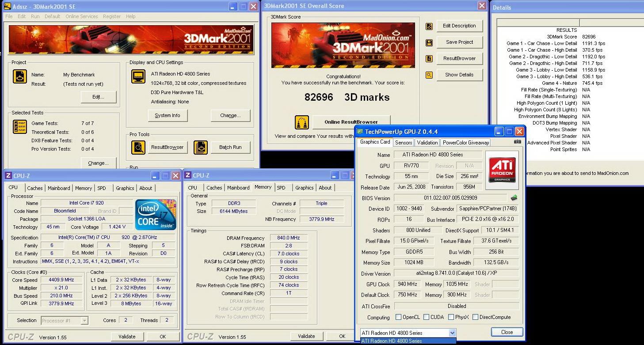Switch to Mainboard tab in left CPU-Z window
This screenshot has height=345, width=644.
[59, 188]
